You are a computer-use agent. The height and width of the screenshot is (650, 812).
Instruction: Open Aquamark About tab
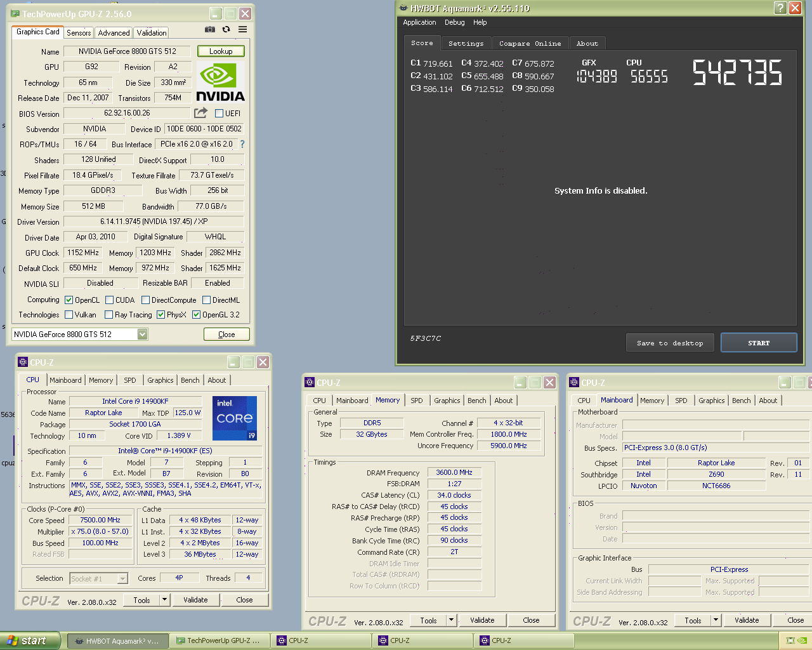coord(587,44)
